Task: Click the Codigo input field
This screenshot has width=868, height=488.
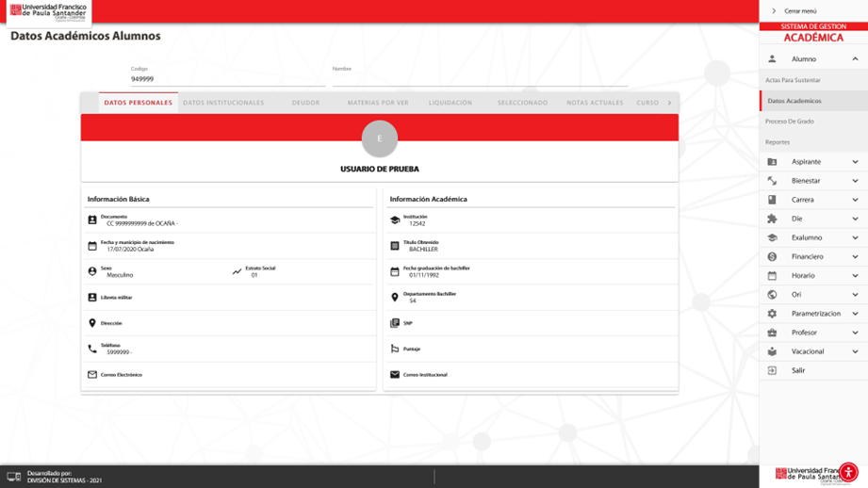Action: click(226, 80)
